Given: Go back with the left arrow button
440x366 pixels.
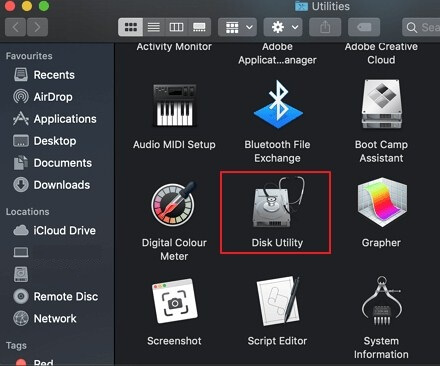Looking at the screenshot, I should pos(15,27).
